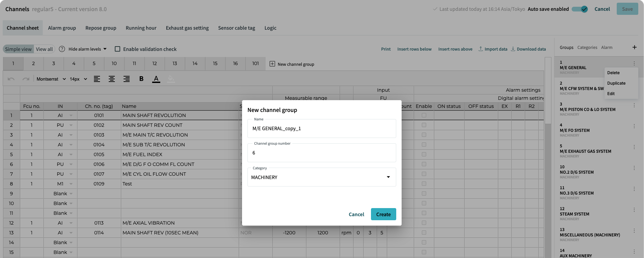Tick Enable checkbox for MAIN SHAFT REVOLUTION row
Screen dimensions: 644x258
424,115
